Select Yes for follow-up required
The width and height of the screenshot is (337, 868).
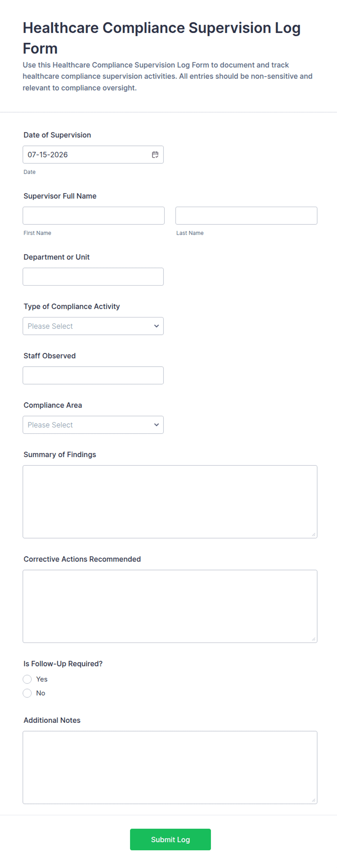pyautogui.click(x=27, y=679)
